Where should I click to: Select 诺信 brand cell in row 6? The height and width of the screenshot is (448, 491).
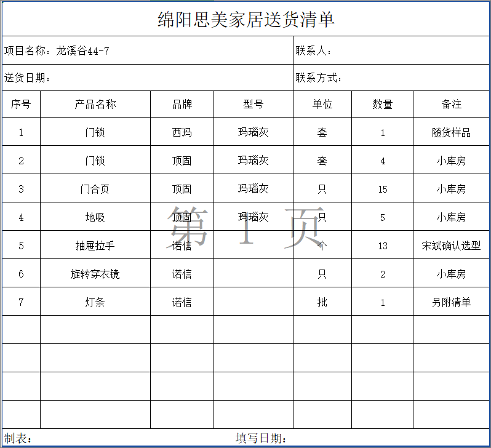[x=182, y=273]
